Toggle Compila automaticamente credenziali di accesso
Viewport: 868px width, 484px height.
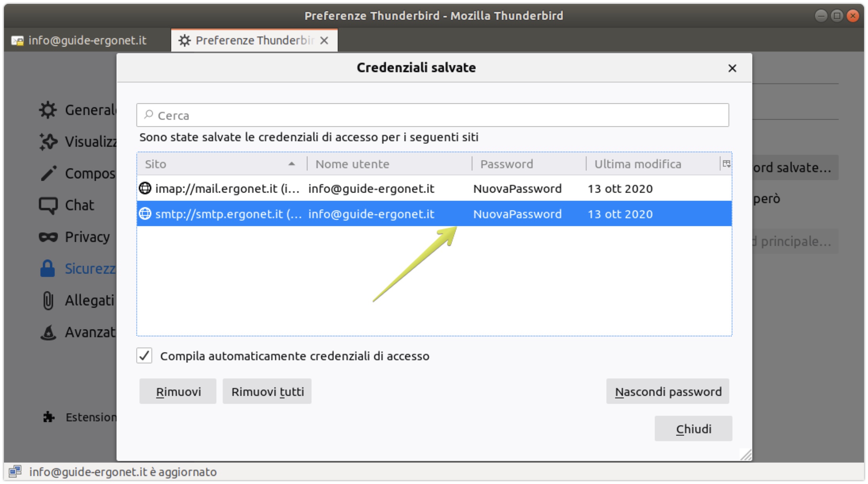pyautogui.click(x=144, y=355)
